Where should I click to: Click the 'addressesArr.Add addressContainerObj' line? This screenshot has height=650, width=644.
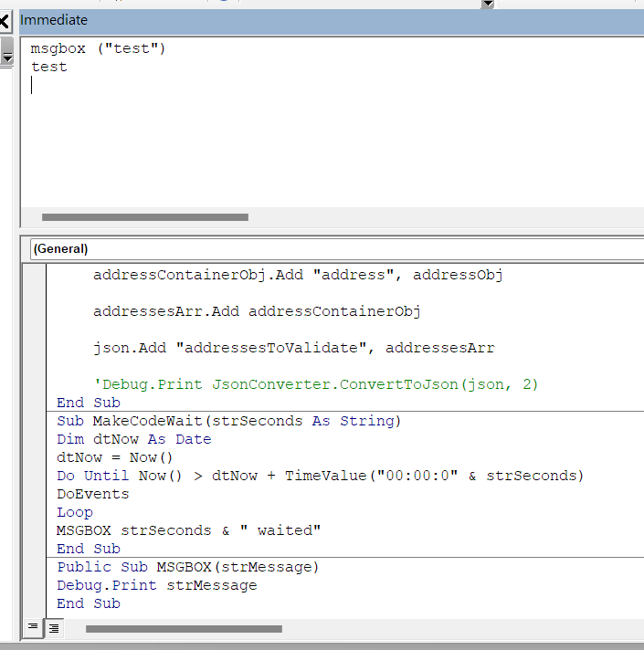click(x=257, y=311)
